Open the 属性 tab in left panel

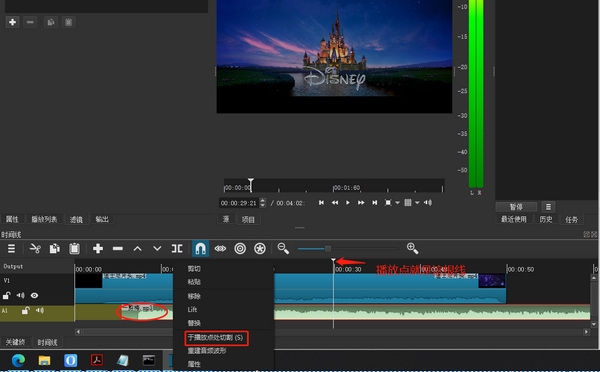coord(12,219)
